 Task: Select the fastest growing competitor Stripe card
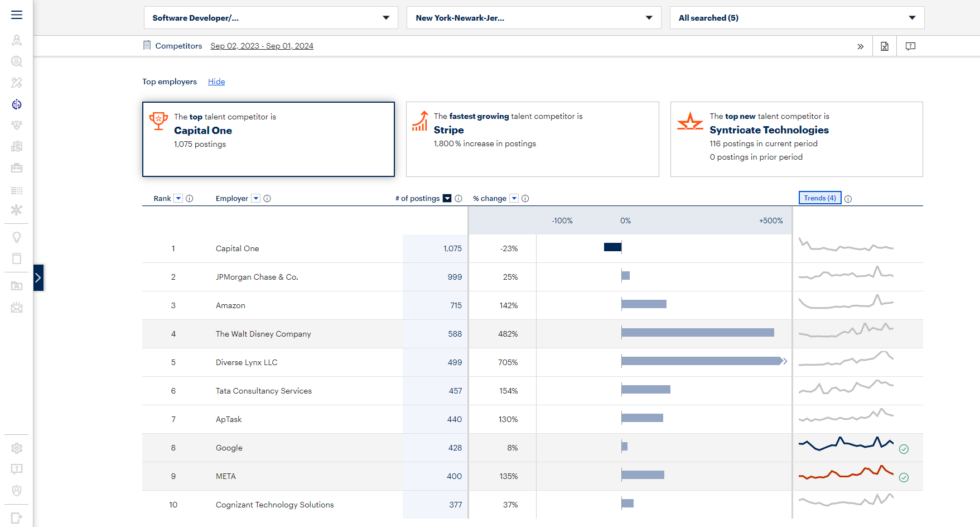click(532, 139)
